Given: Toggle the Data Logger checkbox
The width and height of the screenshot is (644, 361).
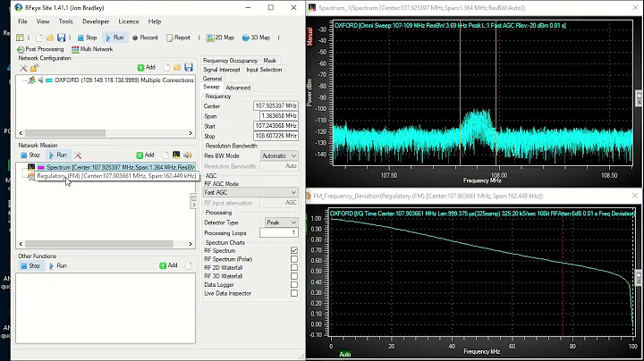Looking at the screenshot, I should [294, 285].
